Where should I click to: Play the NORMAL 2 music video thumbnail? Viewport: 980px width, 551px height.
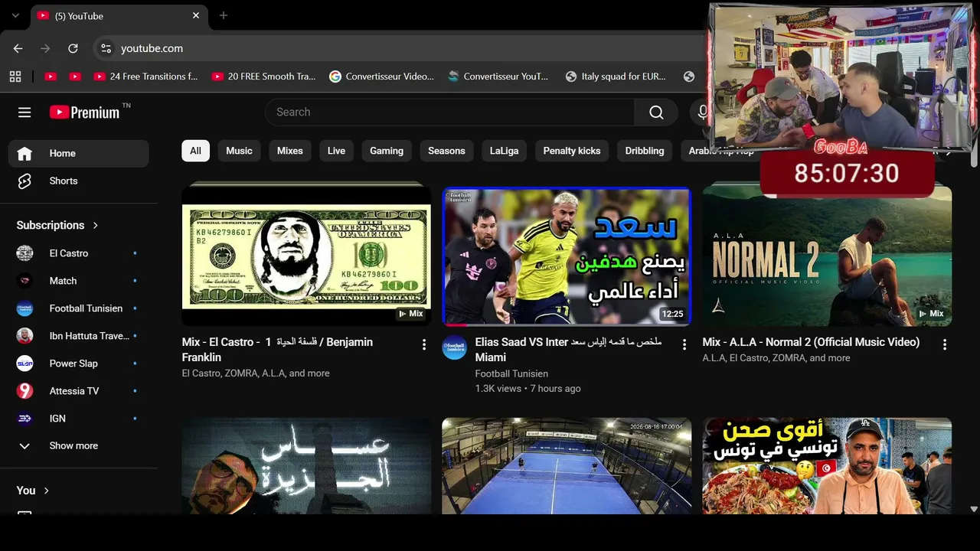coord(827,256)
